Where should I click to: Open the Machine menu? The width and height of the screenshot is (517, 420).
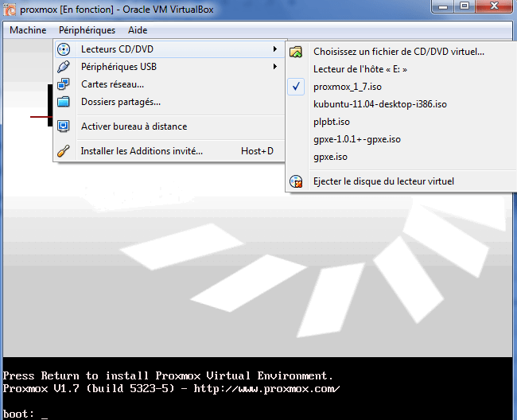28,30
